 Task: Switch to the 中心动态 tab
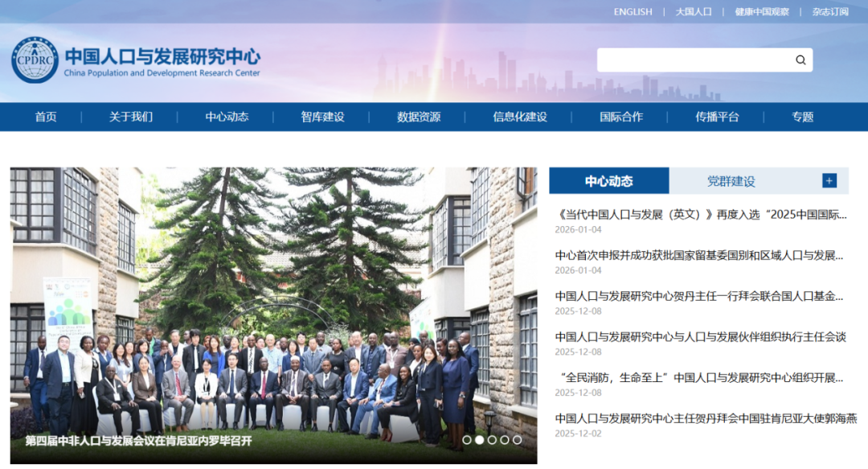point(608,180)
